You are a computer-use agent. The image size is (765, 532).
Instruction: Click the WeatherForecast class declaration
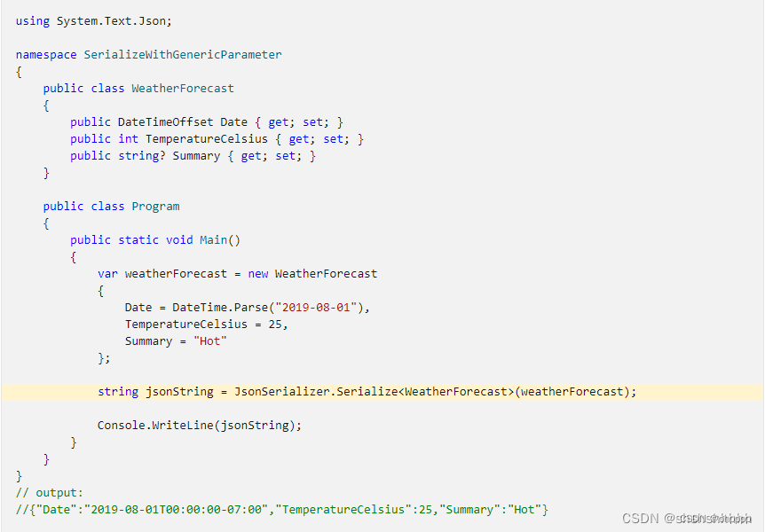pos(138,89)
